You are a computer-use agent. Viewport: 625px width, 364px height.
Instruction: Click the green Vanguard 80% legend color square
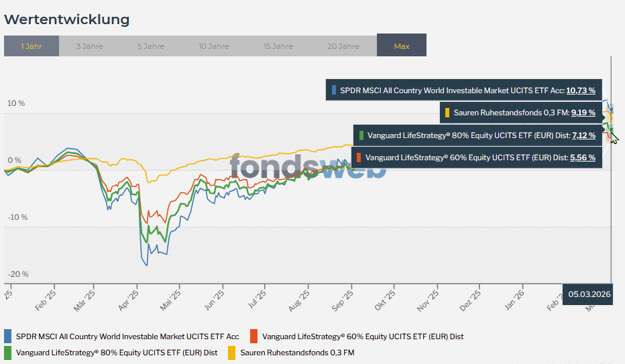(x=7, y=353)
